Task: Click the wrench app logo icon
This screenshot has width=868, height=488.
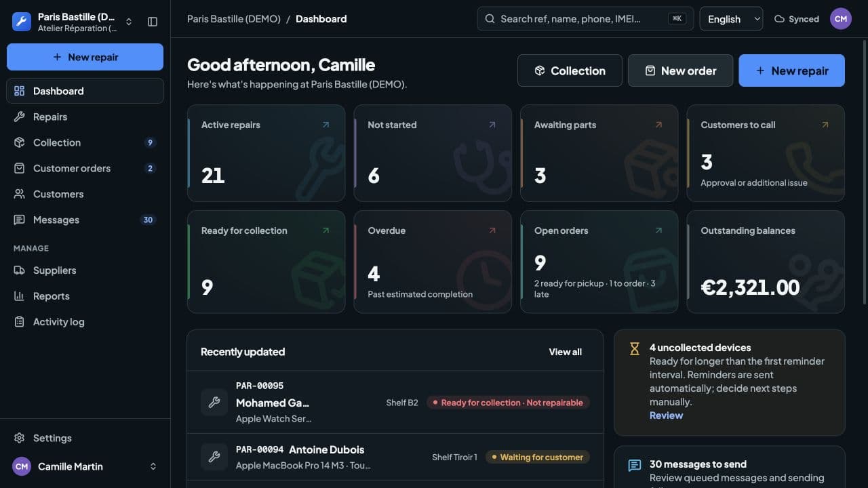Action: point(22,22)
